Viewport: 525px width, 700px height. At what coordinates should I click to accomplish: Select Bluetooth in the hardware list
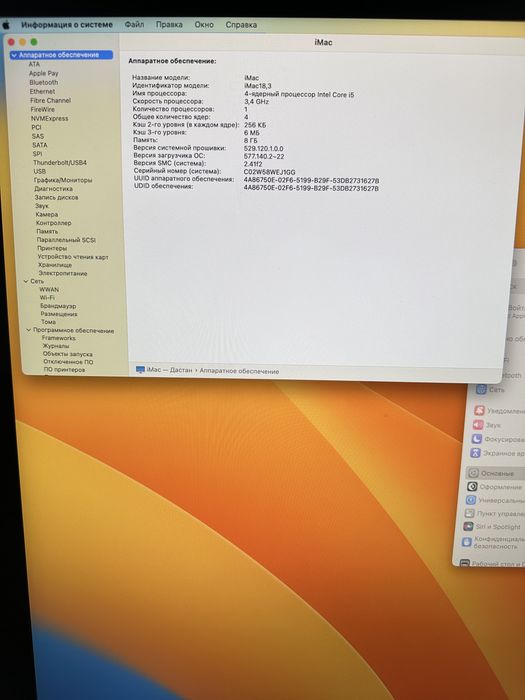click(44, 83)
